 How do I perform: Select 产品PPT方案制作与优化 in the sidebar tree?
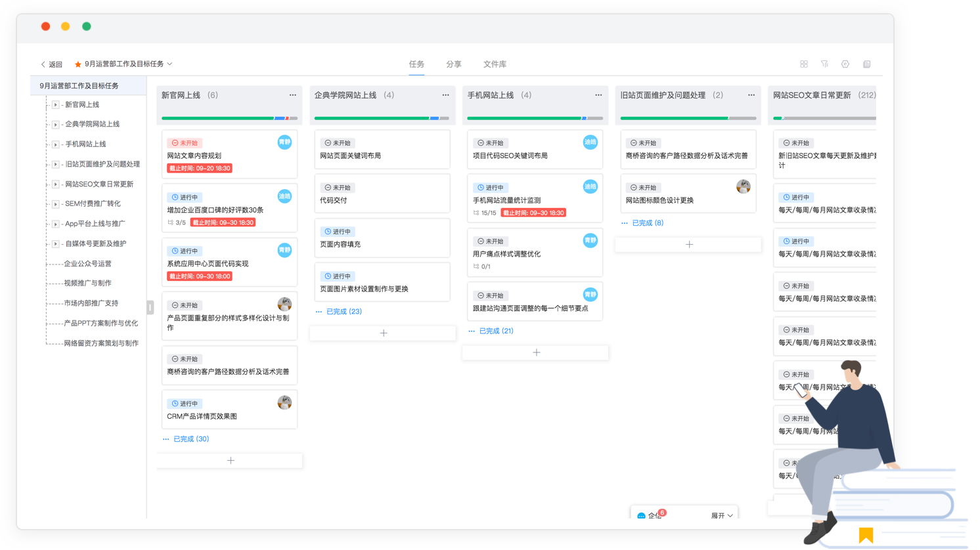(101, 324)
